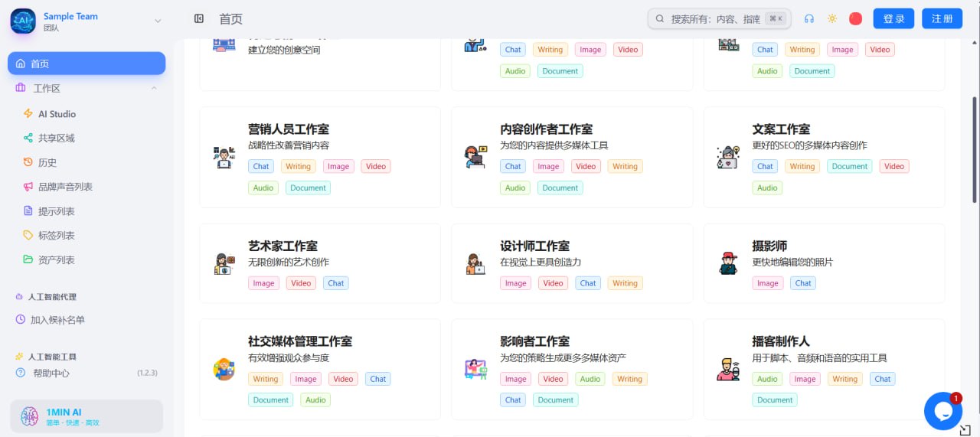The width and height of the screenshot is (980, 437).
Task: Click the 登录 button
Action: [x=893, y=19]
